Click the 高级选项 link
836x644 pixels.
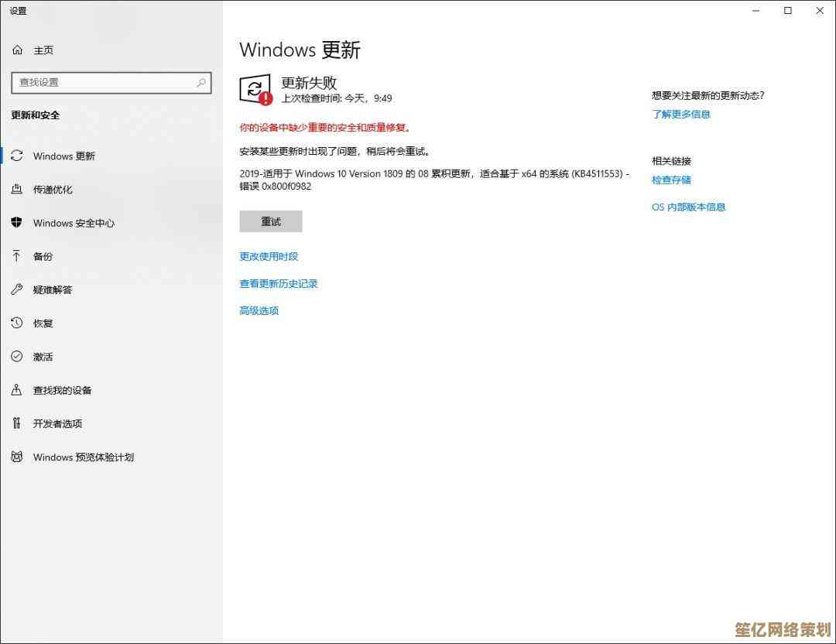tap(259, 310)
